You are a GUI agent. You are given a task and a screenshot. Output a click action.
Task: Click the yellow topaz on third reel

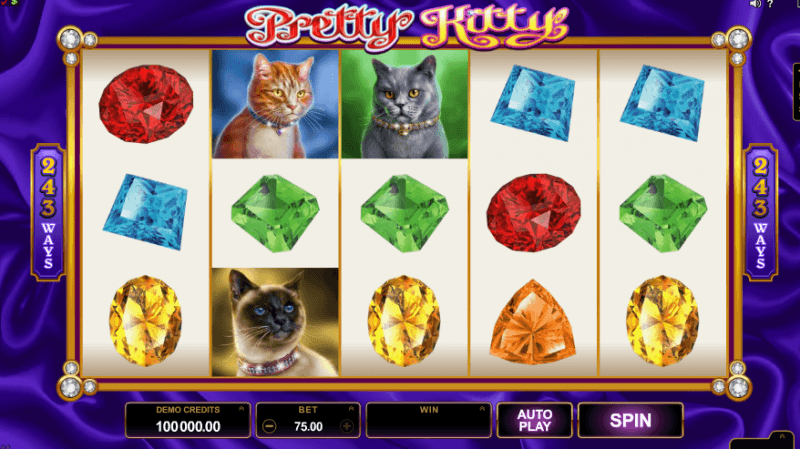tap(404, 321)
